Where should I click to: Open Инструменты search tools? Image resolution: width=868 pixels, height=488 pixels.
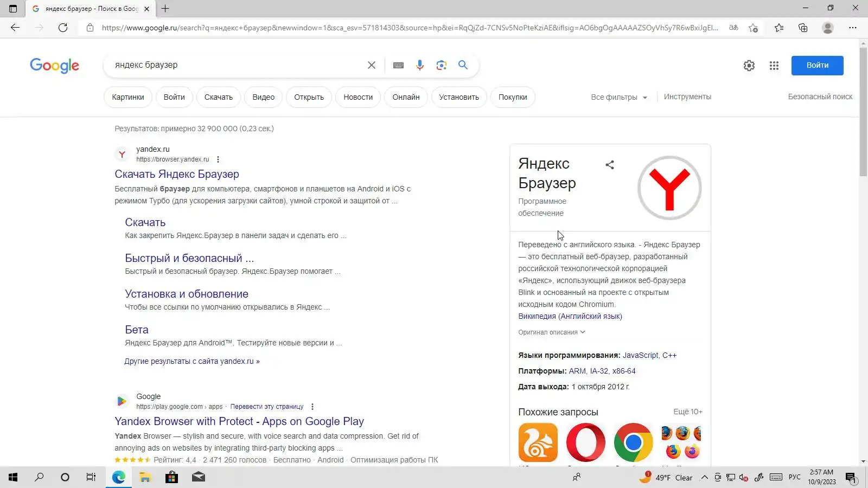(x=687, y=97)
